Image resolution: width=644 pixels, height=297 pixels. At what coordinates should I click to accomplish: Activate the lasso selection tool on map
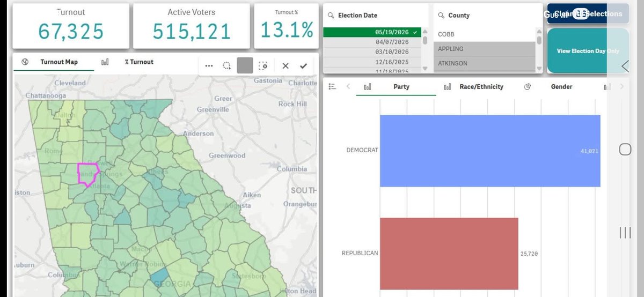(x=227, y=66)
